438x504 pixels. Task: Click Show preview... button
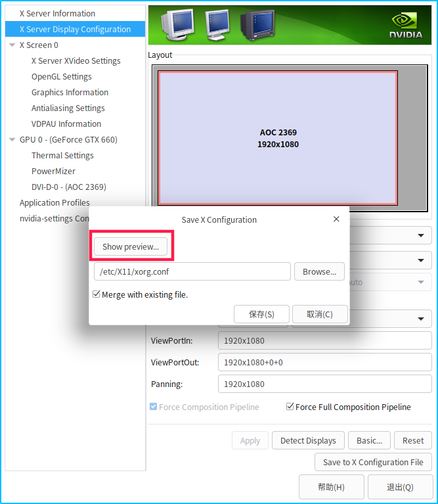pos(131,246)
